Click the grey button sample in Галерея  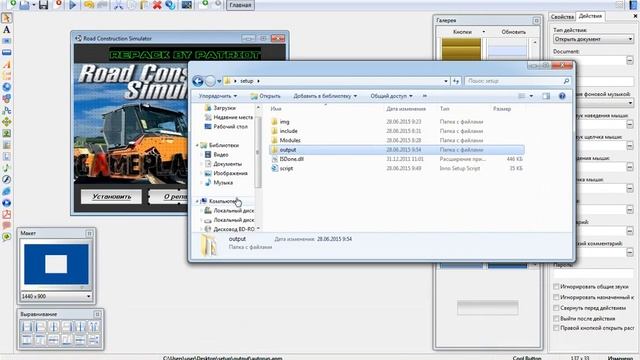(x=487, y=308)
